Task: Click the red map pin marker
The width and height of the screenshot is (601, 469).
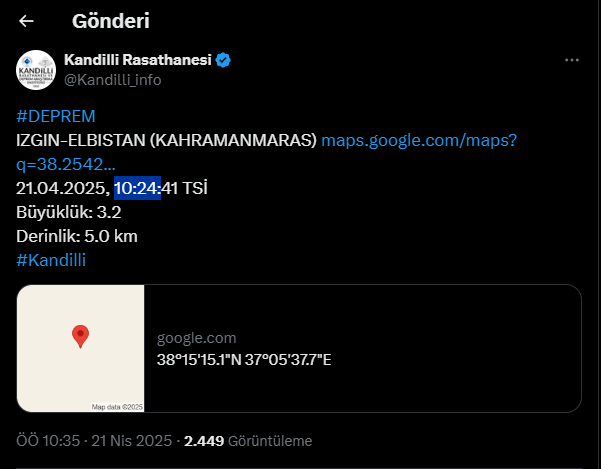Action: (x=81, y=336)
